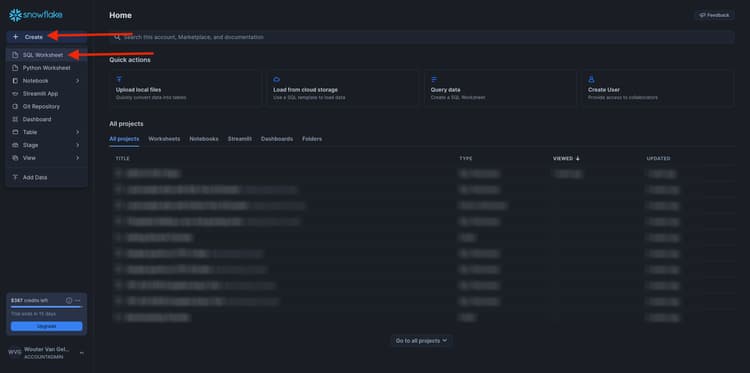
Task: Expand the Stage submenu arrow
Action: coord(77,145)
